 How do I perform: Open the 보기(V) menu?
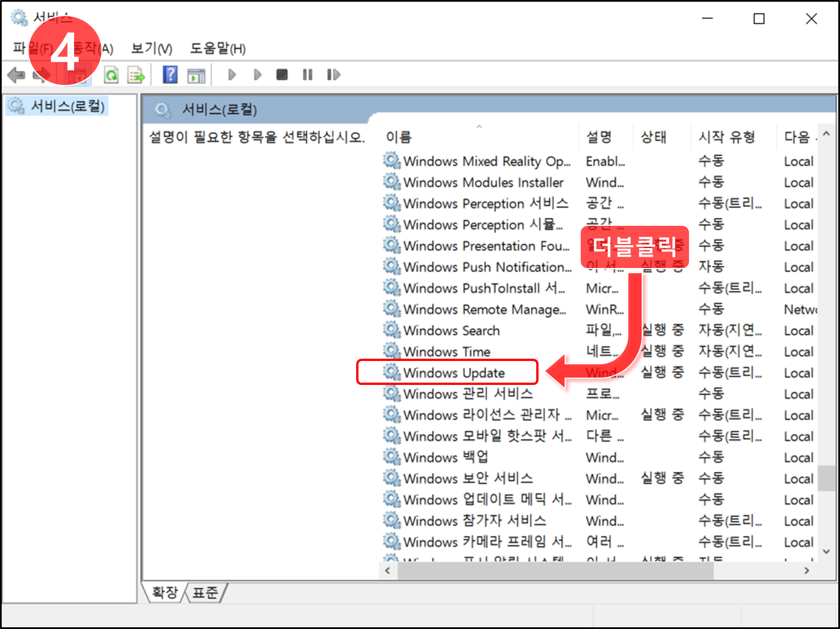tap(152, 48)
